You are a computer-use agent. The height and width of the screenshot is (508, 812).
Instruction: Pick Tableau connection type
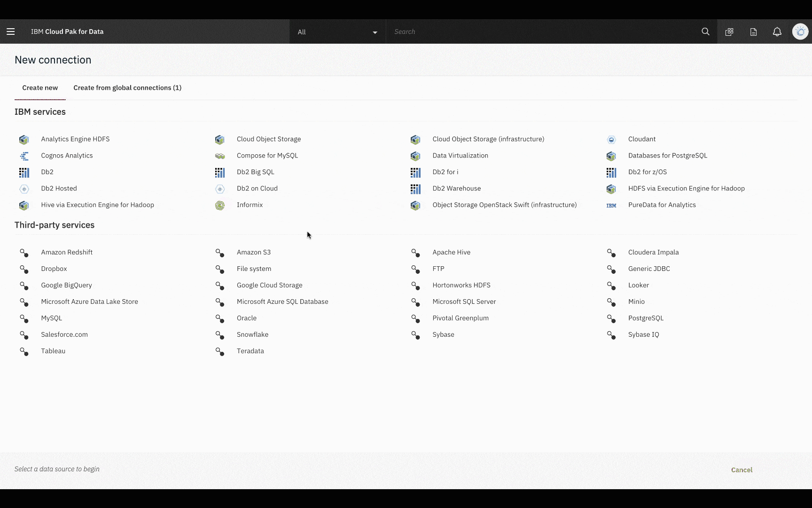(x=53, y=351)
